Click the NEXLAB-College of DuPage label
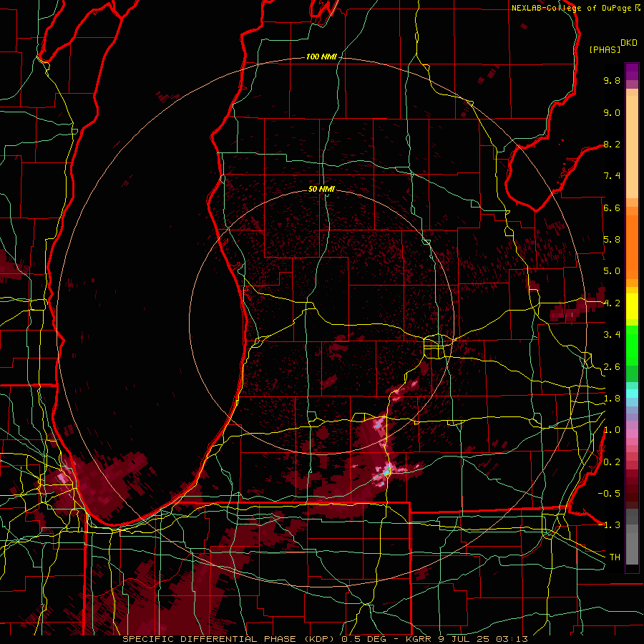Viewport: 644px width, 644px height. point(572,8)
